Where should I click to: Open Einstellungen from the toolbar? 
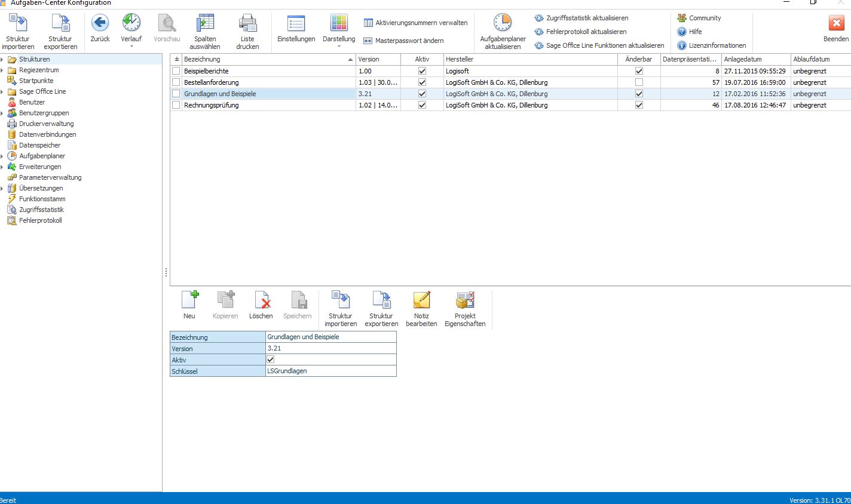click(x=296, y=24)
